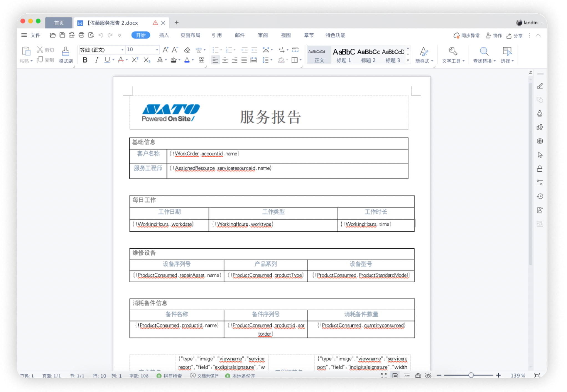Open the font name dropdown
567x392 pixels.
(x=122, y=50)
